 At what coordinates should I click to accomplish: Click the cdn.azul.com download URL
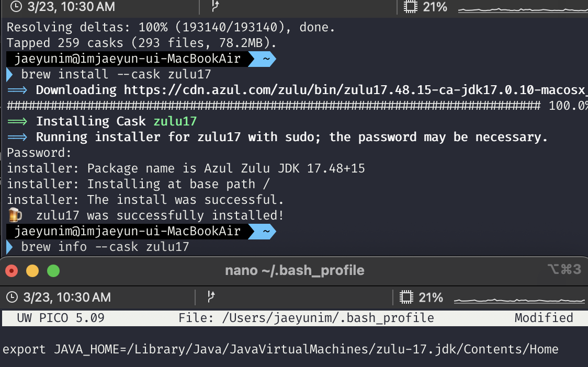pos(356,90)
